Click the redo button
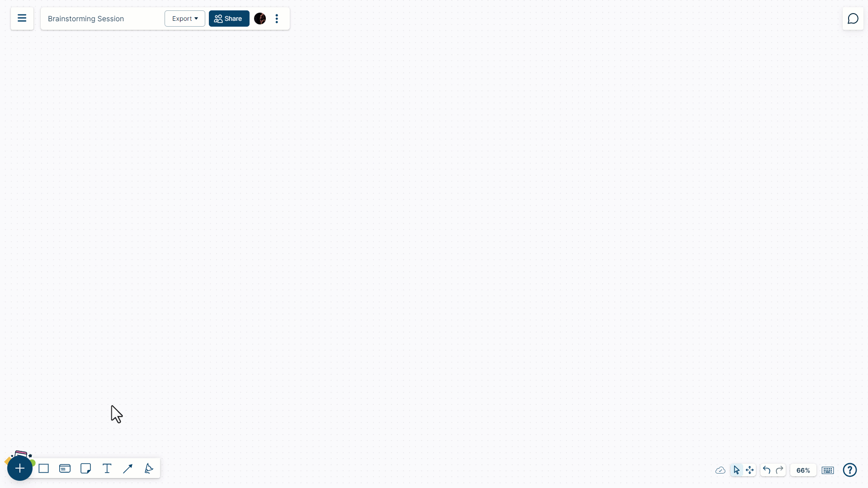 click(779, 470)
